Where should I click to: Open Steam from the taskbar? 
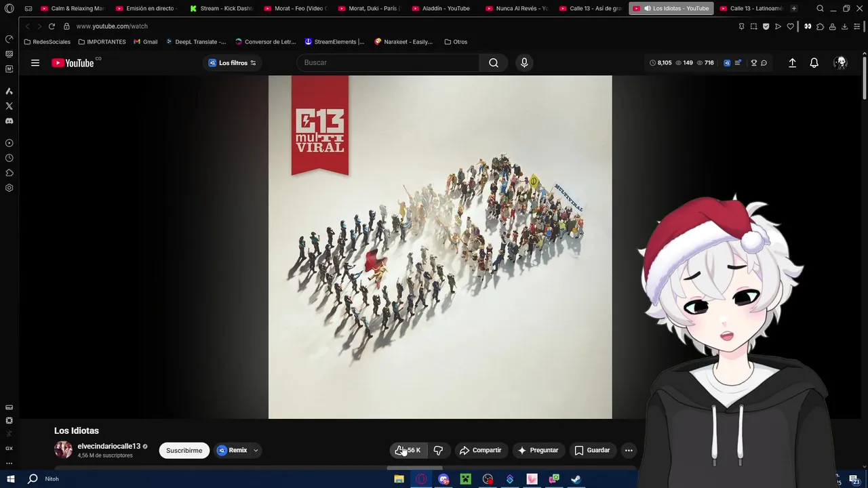click(x=576, y=479)
